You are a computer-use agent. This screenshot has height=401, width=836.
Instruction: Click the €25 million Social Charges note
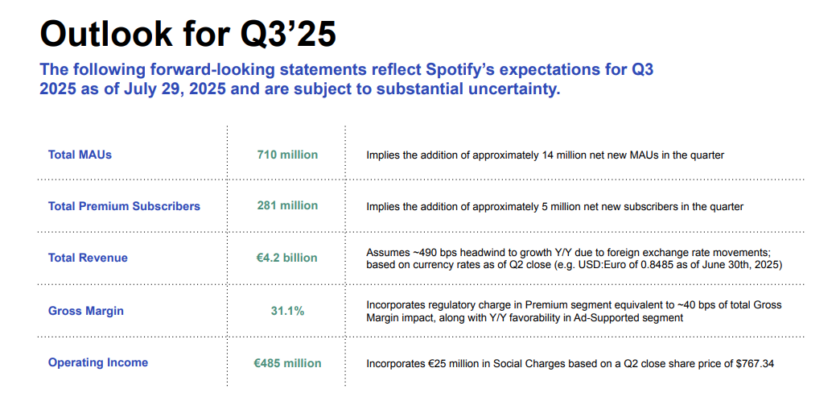[570, 364]
